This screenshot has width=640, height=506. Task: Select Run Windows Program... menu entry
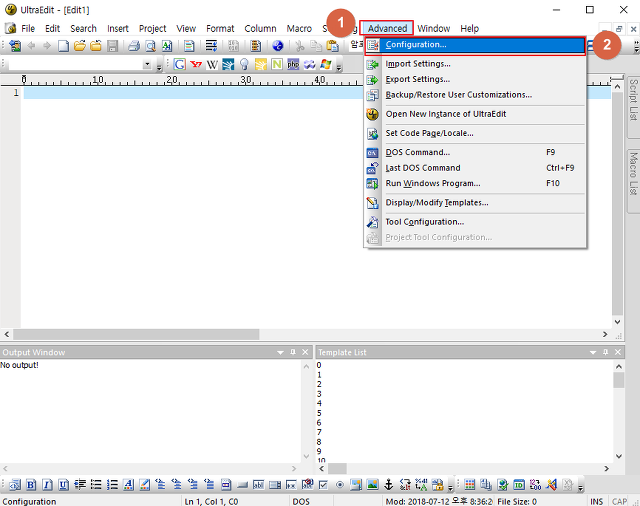coord(475,184)
